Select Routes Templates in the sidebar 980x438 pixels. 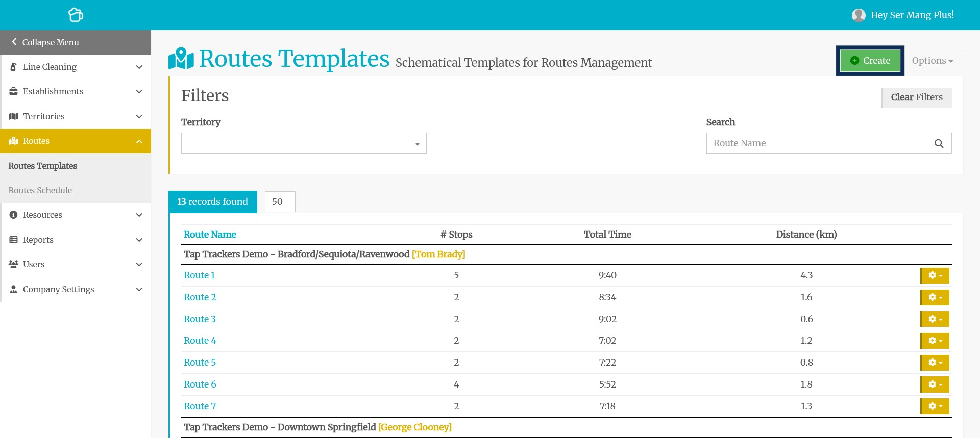coord(43,166)
